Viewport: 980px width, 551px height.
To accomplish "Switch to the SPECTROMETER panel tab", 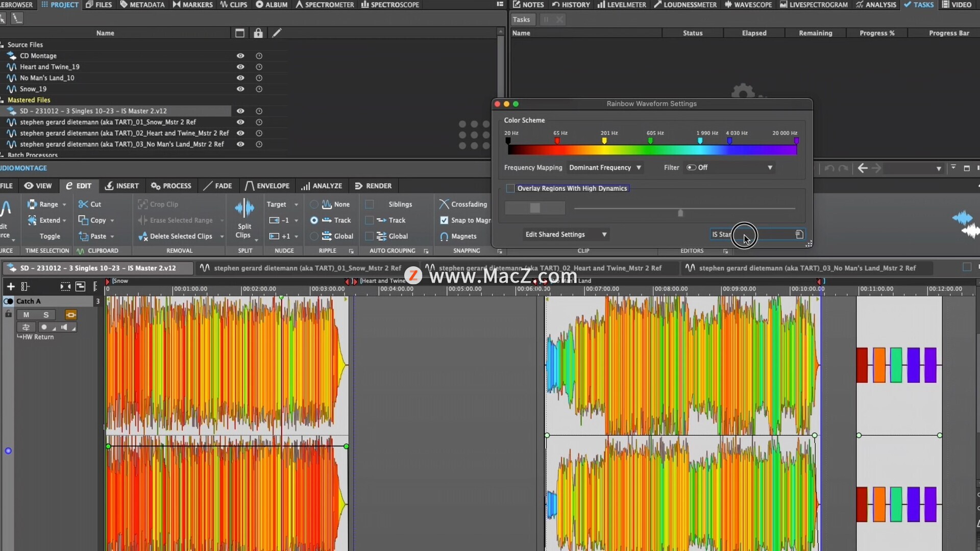I will [325, 5].
